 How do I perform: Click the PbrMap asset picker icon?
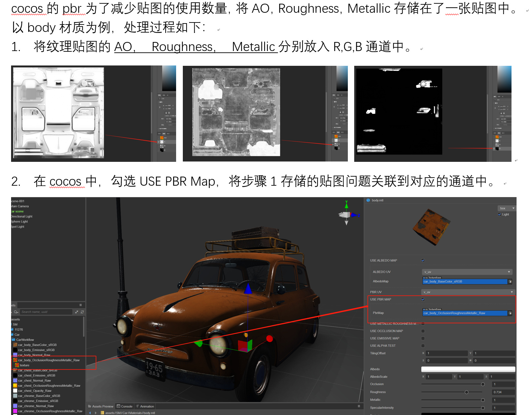[510, 313]
